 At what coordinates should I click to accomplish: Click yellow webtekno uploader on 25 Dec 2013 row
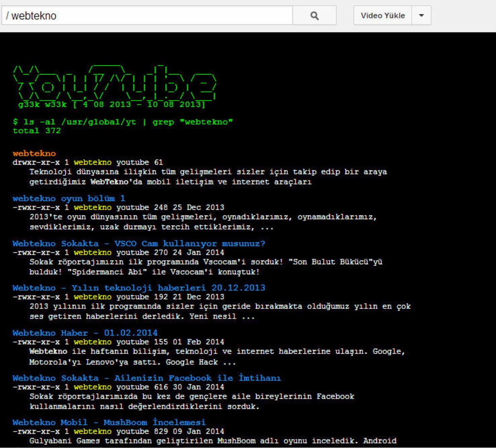[93, 207]
